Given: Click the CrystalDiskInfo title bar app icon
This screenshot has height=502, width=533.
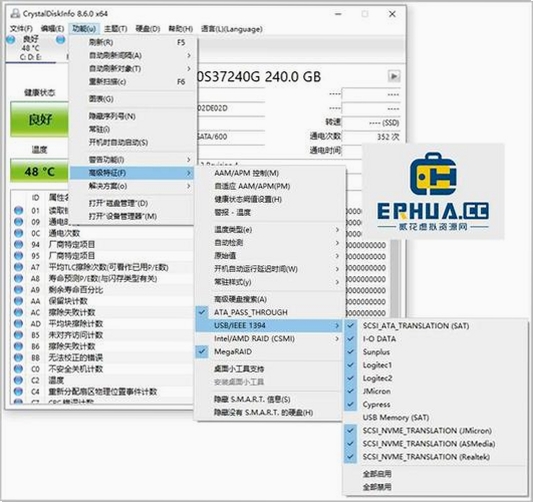Looking at the screenshot, I should pos(15,14).
